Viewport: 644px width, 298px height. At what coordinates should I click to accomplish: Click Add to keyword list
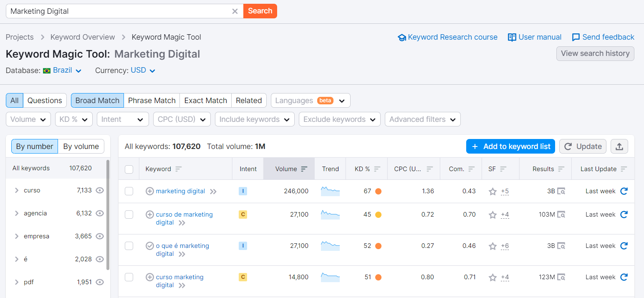(x=510, y=146)
